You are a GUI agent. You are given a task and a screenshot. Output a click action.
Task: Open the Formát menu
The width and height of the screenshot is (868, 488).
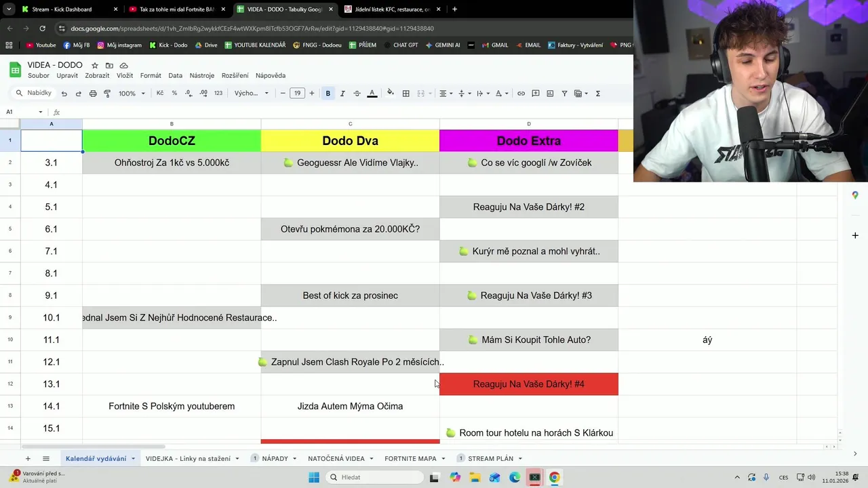pyautogui.click(x=151, y=76)
